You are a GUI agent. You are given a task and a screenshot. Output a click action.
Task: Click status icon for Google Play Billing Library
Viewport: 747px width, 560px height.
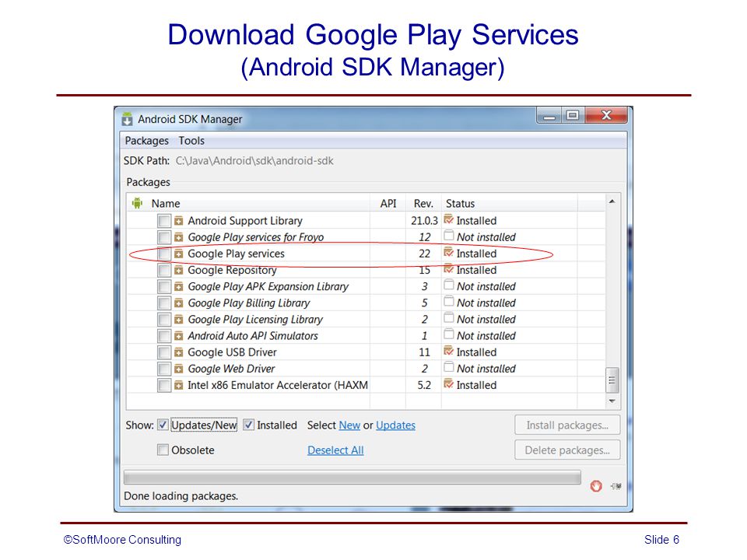448,302
